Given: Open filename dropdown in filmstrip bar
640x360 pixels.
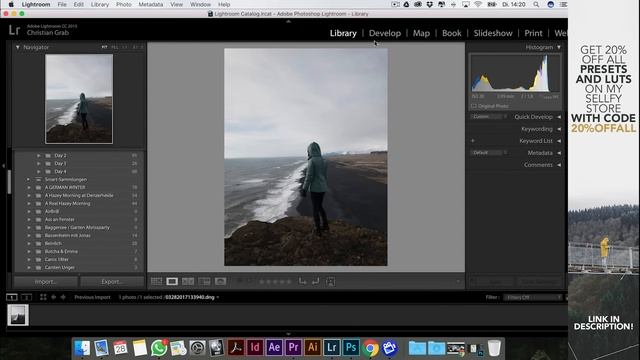Looking at the screenshot, I should point(218,297).
